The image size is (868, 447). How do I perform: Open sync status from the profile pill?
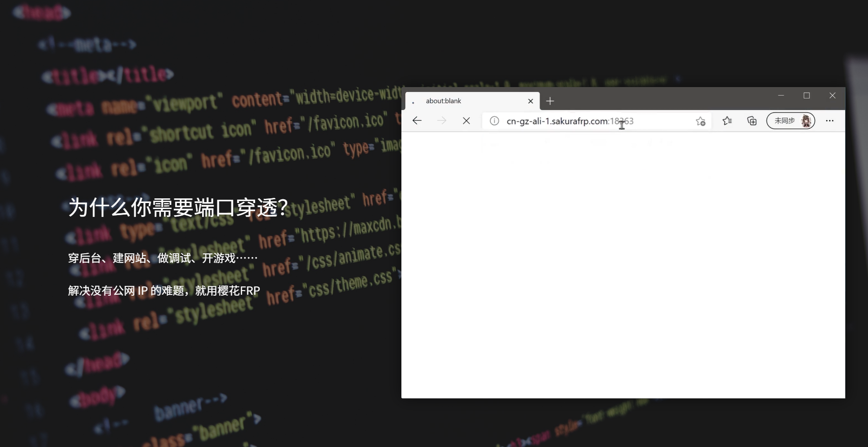[791, 121]
